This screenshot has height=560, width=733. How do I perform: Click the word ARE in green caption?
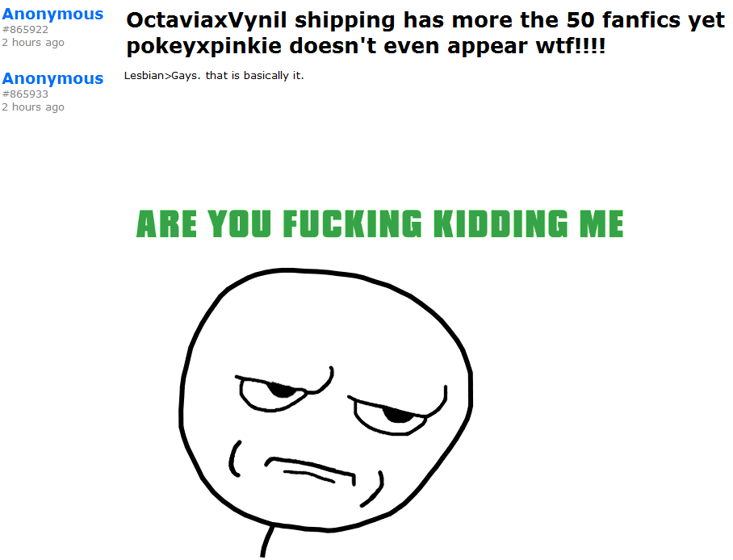167,224
